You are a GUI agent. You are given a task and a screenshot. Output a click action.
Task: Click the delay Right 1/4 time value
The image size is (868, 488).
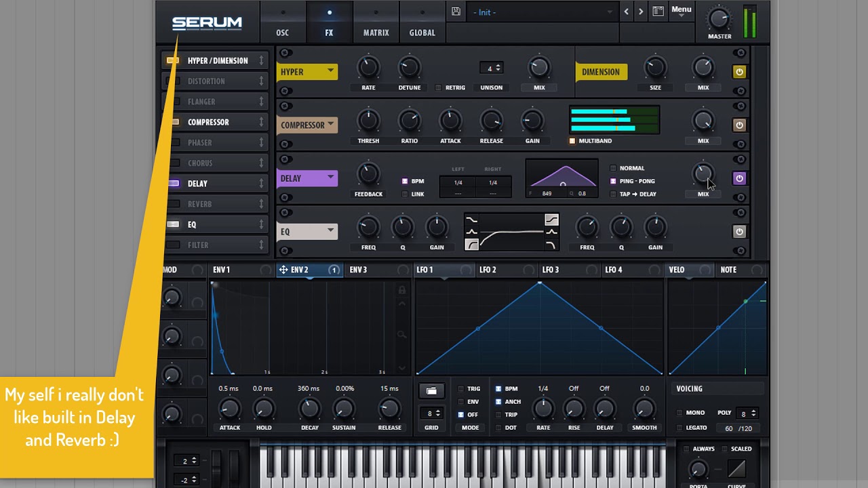coord(493,183)
